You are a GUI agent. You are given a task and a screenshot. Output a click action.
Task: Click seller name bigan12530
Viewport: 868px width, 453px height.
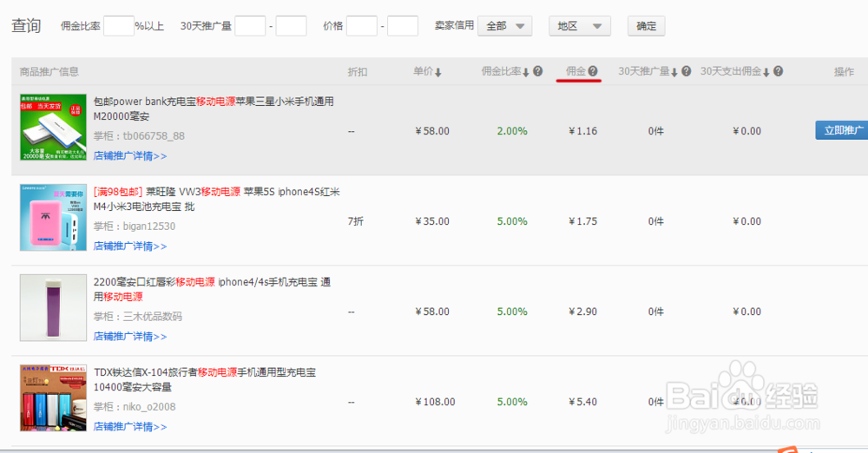click(x=149, y=226)
